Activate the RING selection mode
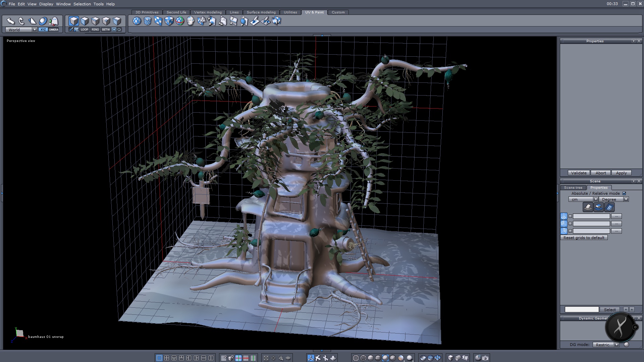This screenshot has height=362, width=644. pos(95,29)
